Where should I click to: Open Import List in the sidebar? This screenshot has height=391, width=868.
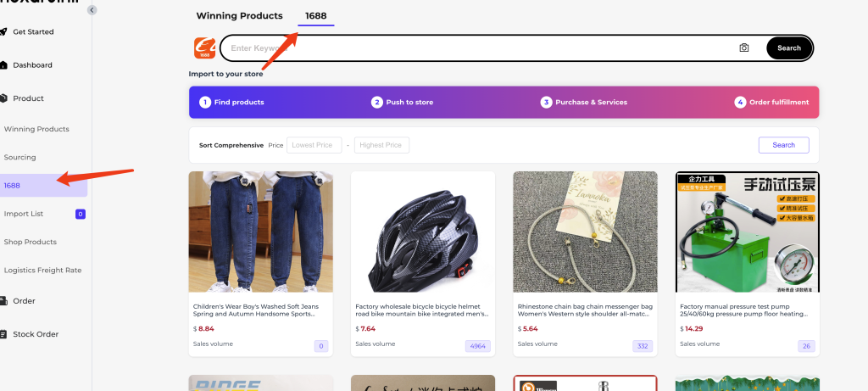(x=24, y=214)
